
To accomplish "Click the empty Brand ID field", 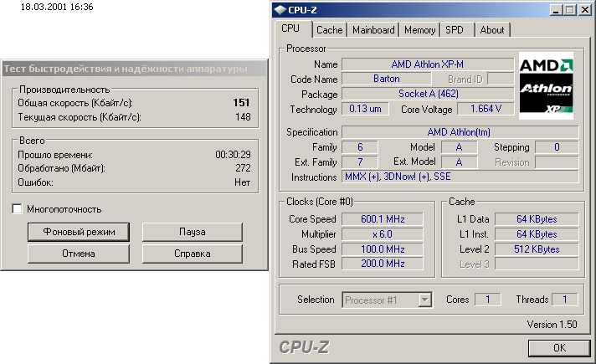I will (501, 79).
